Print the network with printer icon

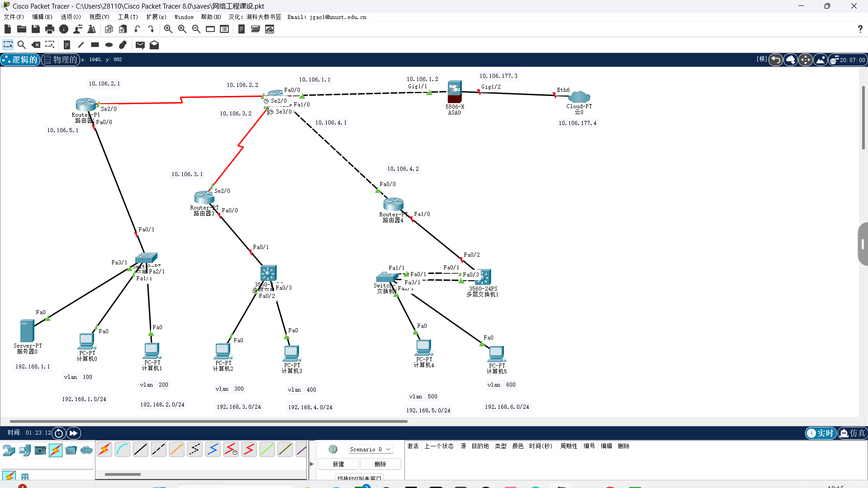pos(50,29)
